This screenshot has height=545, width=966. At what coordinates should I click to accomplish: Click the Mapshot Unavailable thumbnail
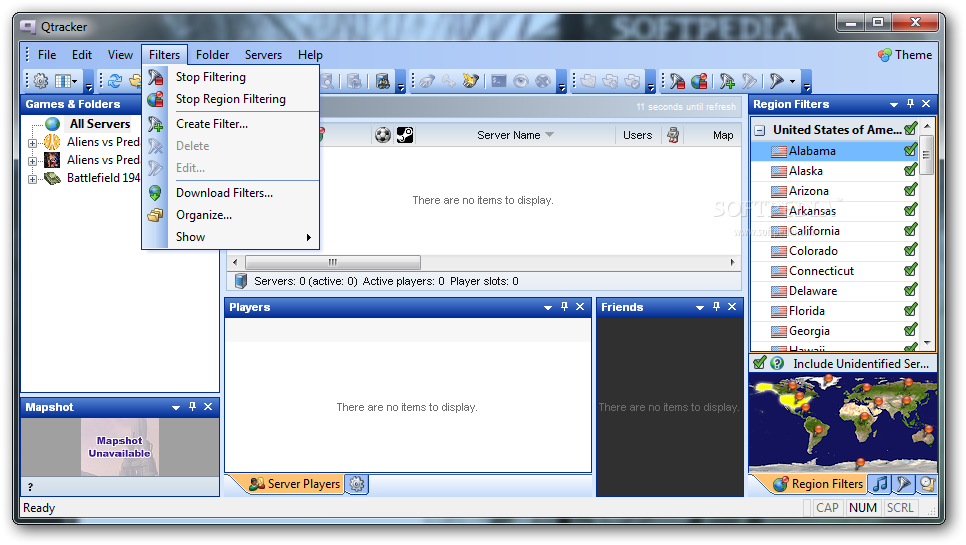click(120, 447)
